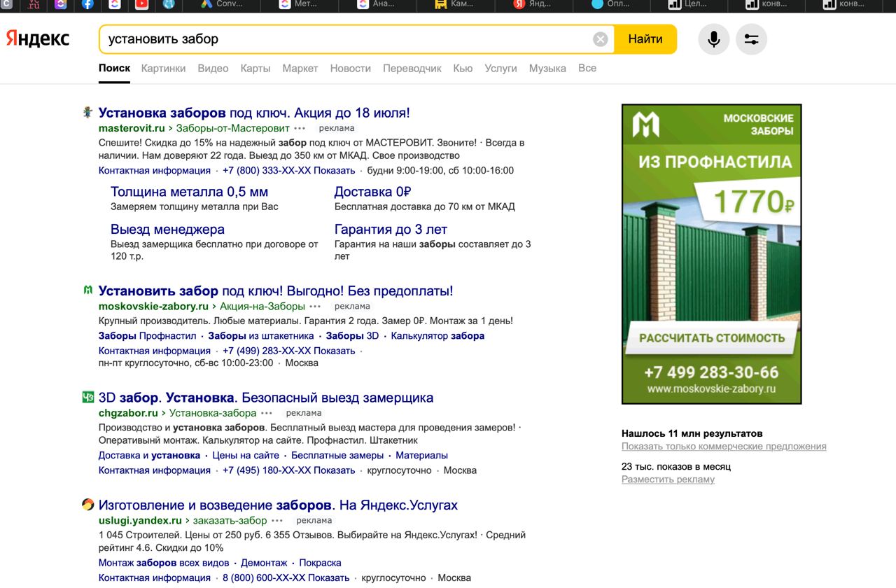Switch to the 'Кам...' browser tab
Screen dimensions: 896x588
click(x=455, y=4)
